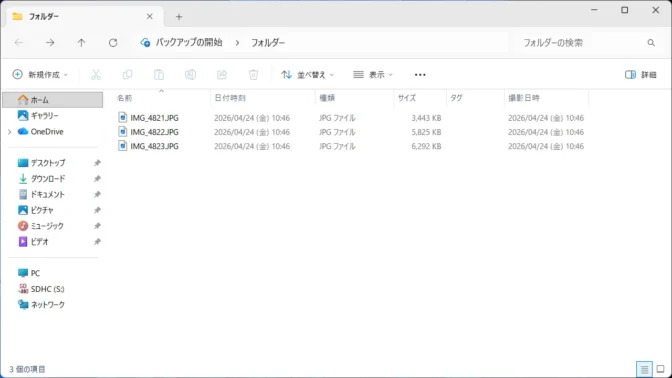Click the Copy icon in toolbar
Screen dimensions: 672x378
coord(127,75)
